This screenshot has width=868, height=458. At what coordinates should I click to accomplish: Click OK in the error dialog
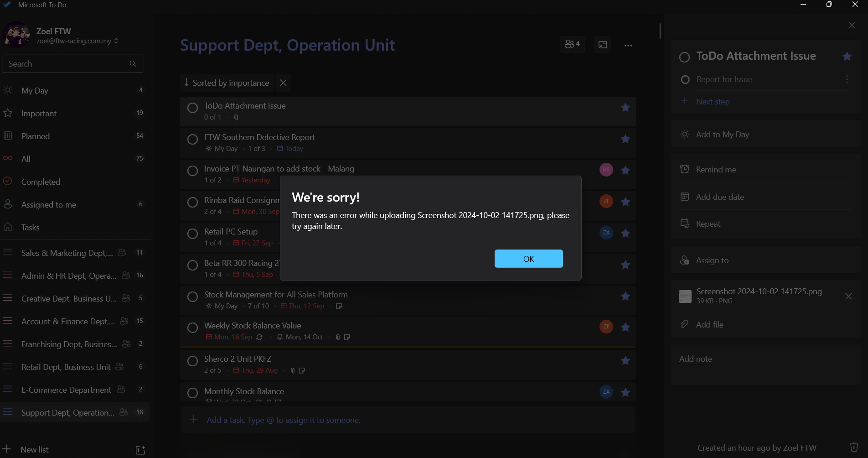click(528, 259)
